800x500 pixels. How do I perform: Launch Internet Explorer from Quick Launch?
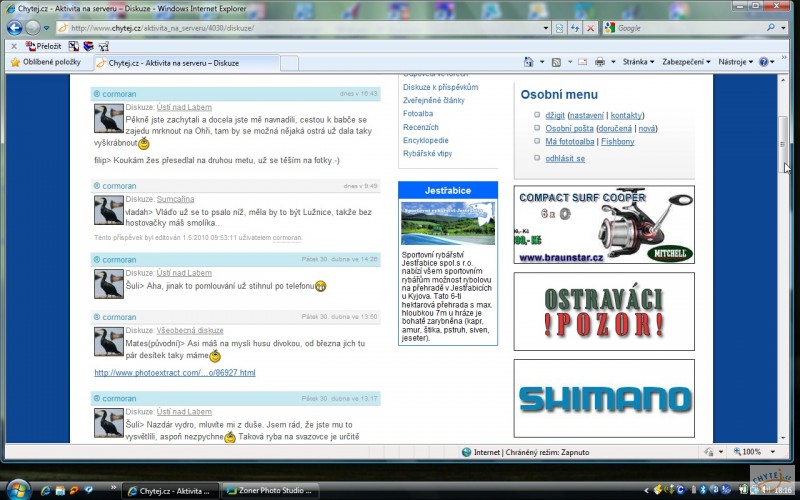coord(45,491)
